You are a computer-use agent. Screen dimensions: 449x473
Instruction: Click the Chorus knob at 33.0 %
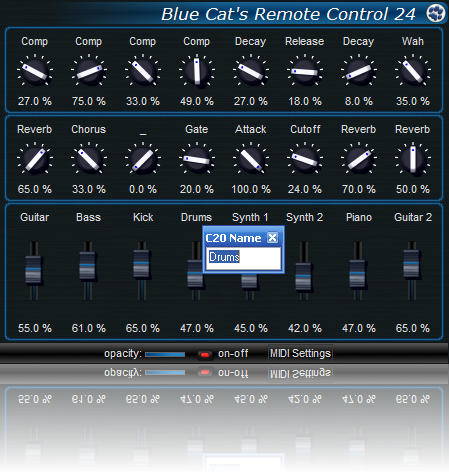click(89, 159)
